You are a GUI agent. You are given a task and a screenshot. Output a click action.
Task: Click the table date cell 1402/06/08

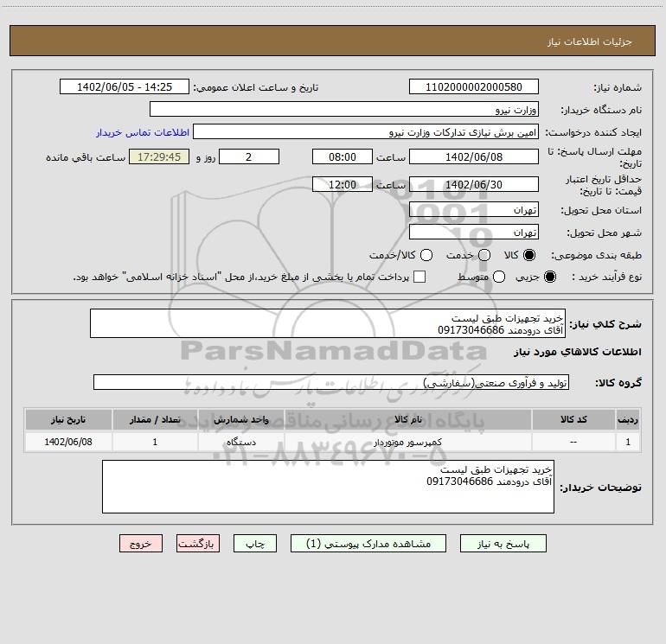tap(68, 442)
